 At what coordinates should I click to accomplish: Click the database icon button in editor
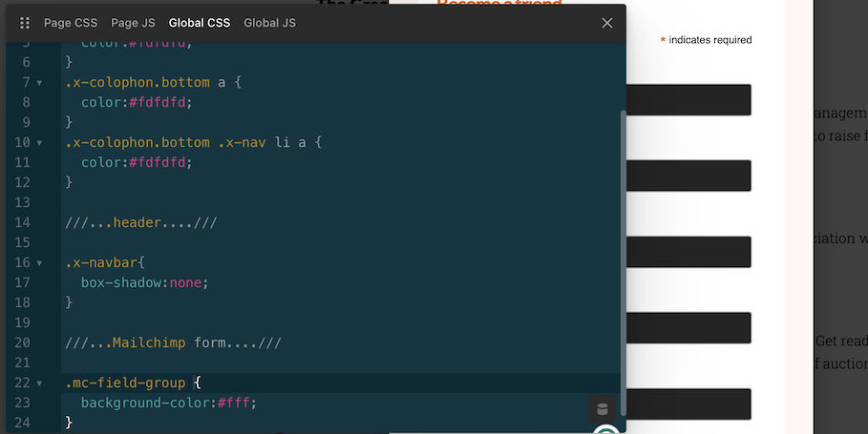click(602, 409)
